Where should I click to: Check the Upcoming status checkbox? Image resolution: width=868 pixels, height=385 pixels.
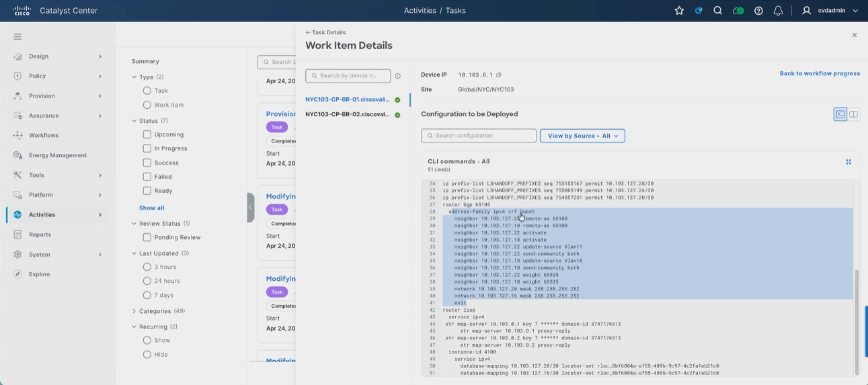[147, 134]
